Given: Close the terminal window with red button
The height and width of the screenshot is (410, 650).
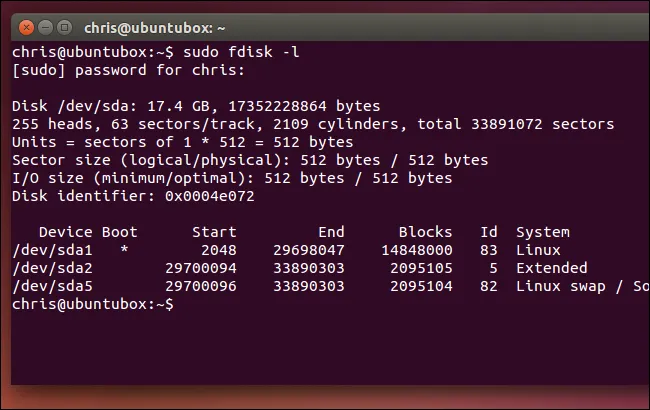Looking at the screenshot, I should [26, 28].
